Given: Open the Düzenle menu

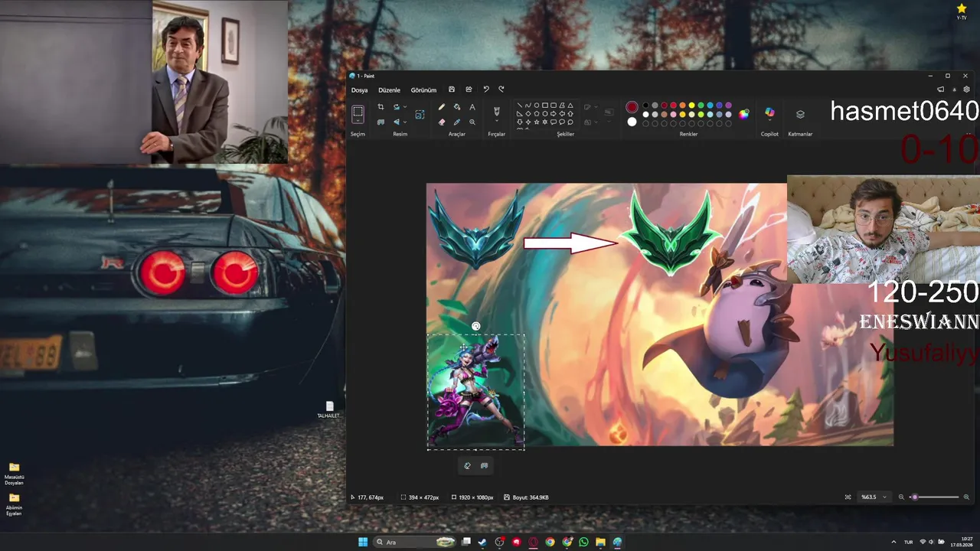Looking at the screenshot, I should click(389, 90).
